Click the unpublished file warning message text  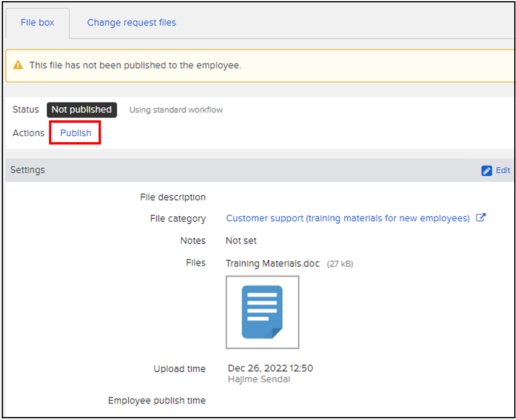(135, 65)
